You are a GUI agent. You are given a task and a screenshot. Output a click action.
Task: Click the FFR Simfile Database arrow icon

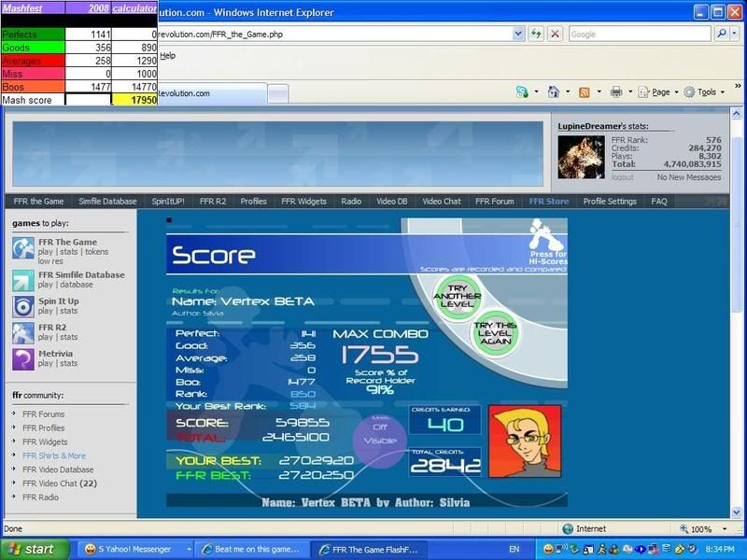click(x=23, y=280)
